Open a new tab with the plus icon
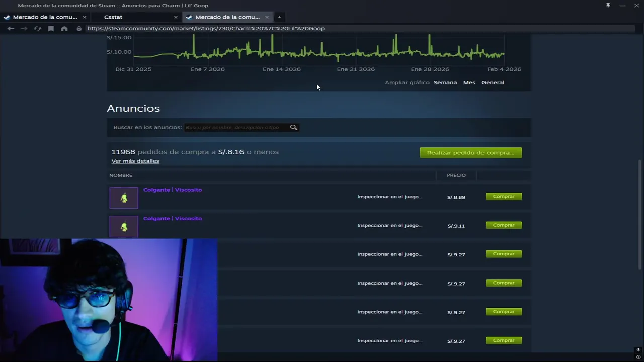 (x=279, y=17)
